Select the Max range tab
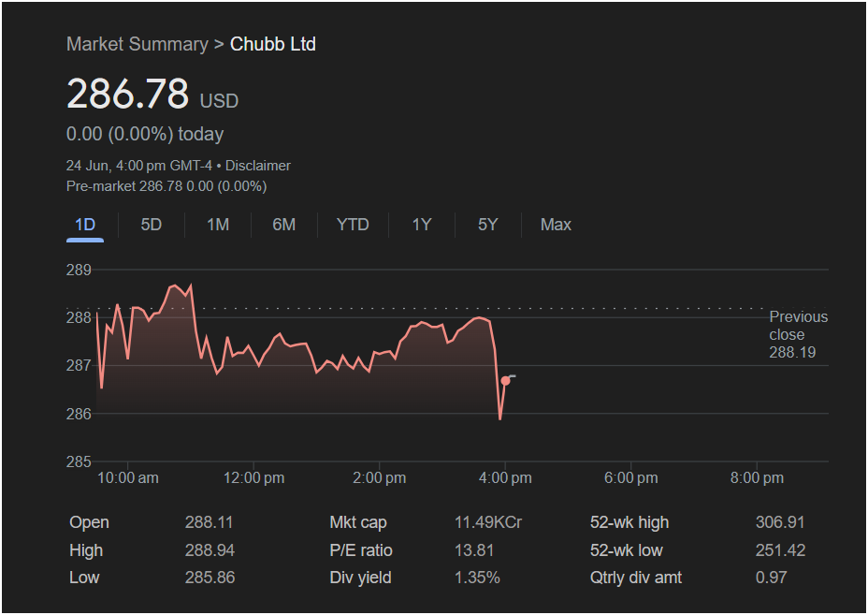Screen dimensions: 868x615 (x=556, y=225)
